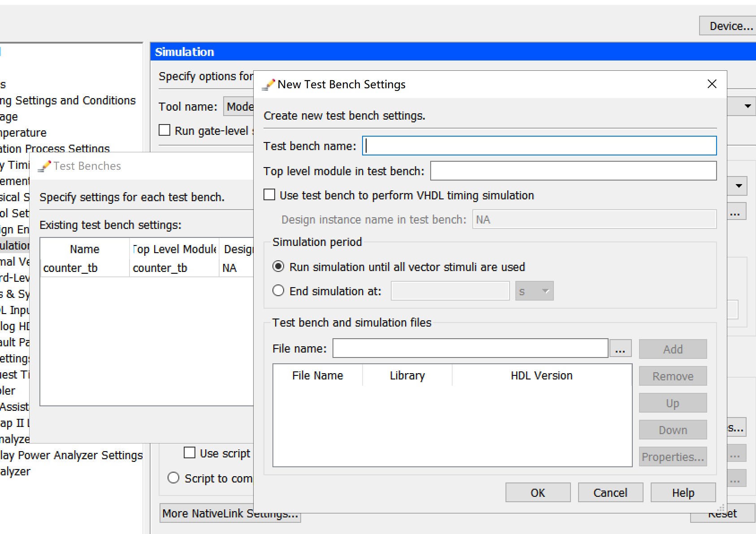The height and width of the screenshot is (534, 756).
Task: Open More NativeLink Settings... button
Action: [x=230, y=513]
